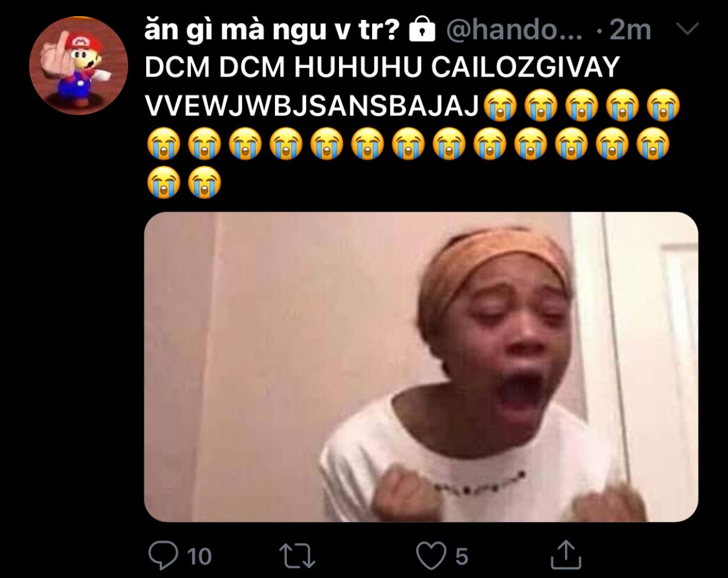Click the padlock protected-account icon

click(x=422, y=29)
